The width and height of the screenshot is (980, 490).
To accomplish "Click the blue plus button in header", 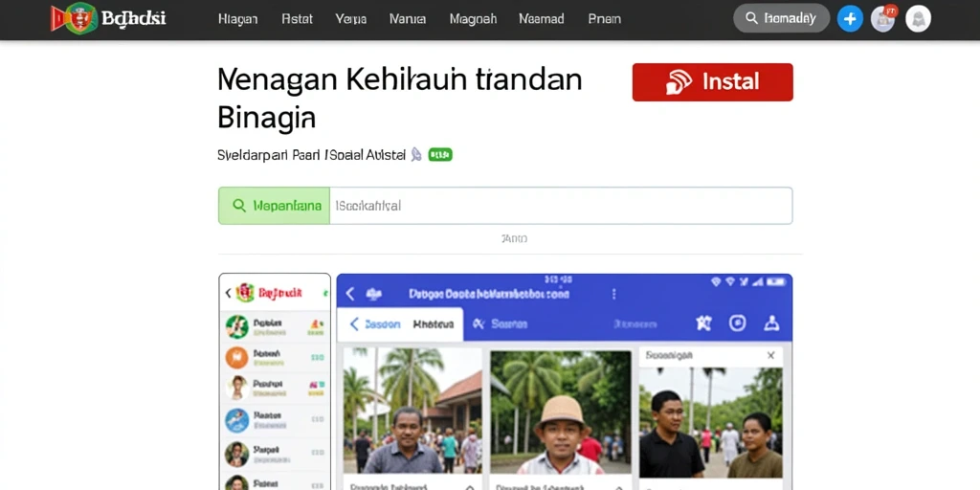I will point(850,19).
